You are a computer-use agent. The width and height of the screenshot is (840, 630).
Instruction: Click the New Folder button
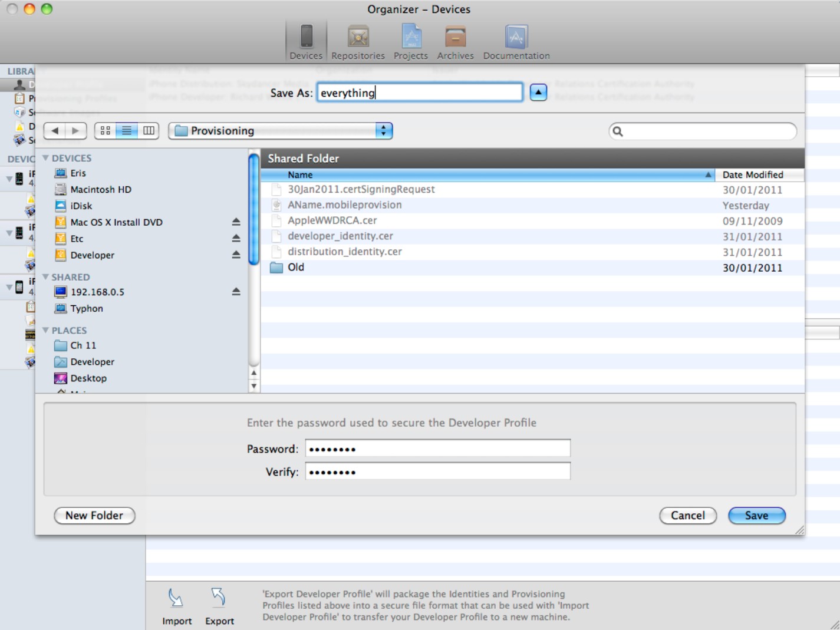(94, 516)
